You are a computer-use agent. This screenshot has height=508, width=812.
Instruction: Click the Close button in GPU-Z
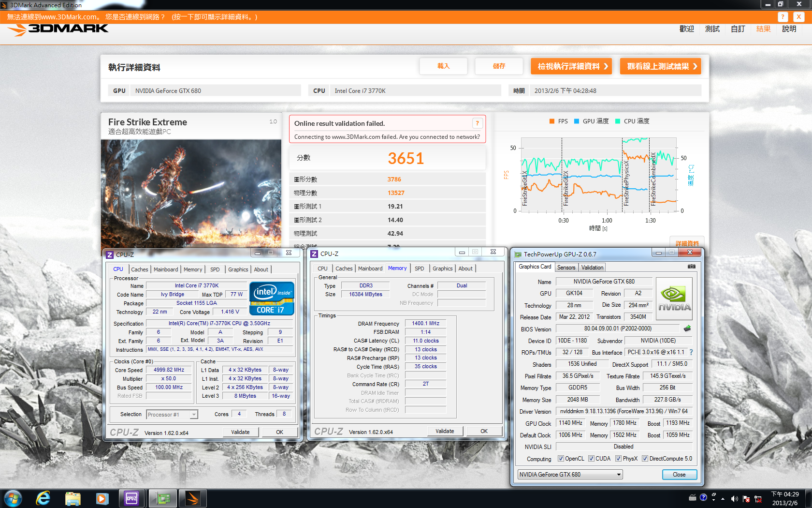tap(679, 475)
